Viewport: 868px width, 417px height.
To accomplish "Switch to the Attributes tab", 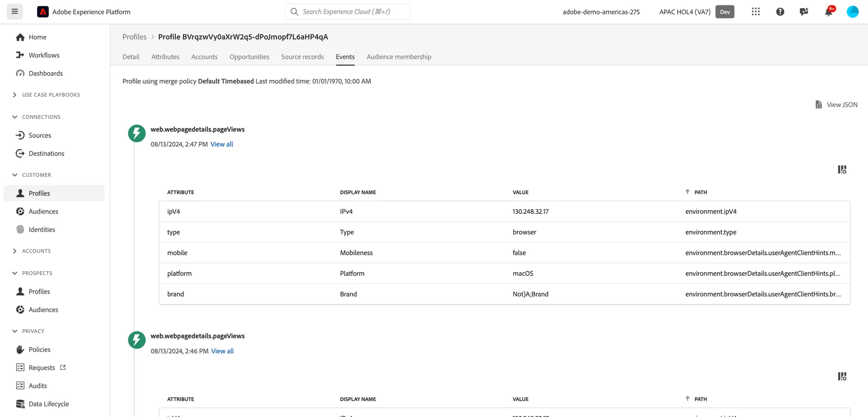I will point(165,57).
